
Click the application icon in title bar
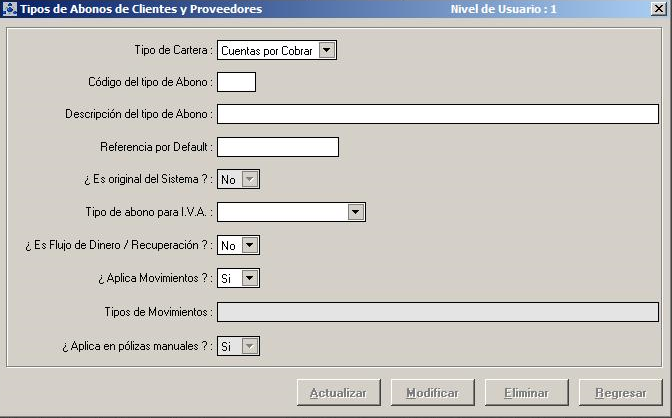click(x=10, y=9)
